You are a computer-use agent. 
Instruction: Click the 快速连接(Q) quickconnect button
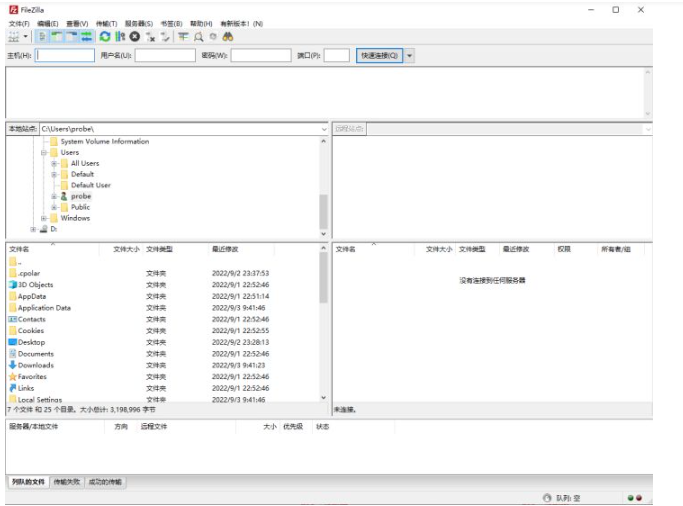[379, 55]
